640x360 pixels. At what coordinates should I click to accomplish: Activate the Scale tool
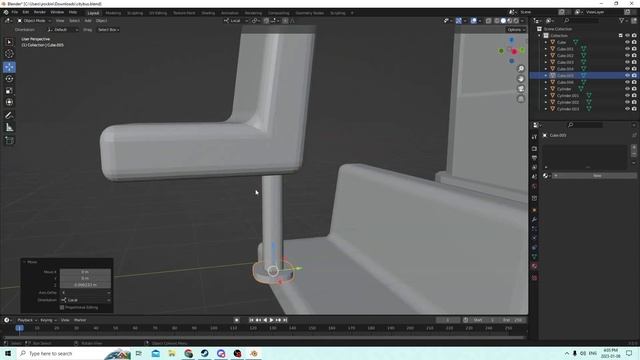tap(9, 91)
